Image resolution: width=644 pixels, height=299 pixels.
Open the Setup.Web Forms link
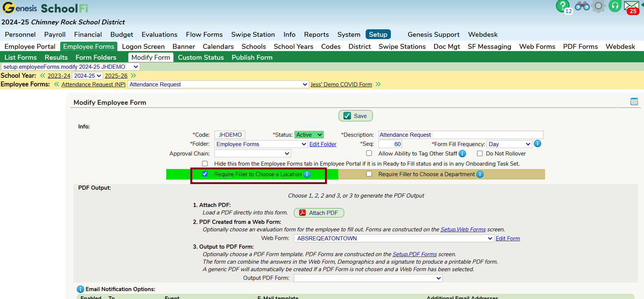click(463, 230)
